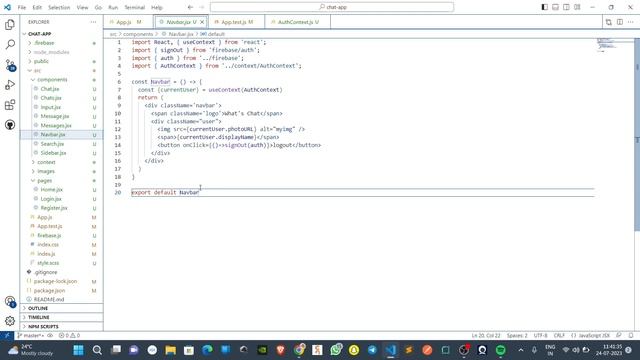Click the Ln 20, Col 22 status item
640x360 pixels.
click(x=486, y=336)
